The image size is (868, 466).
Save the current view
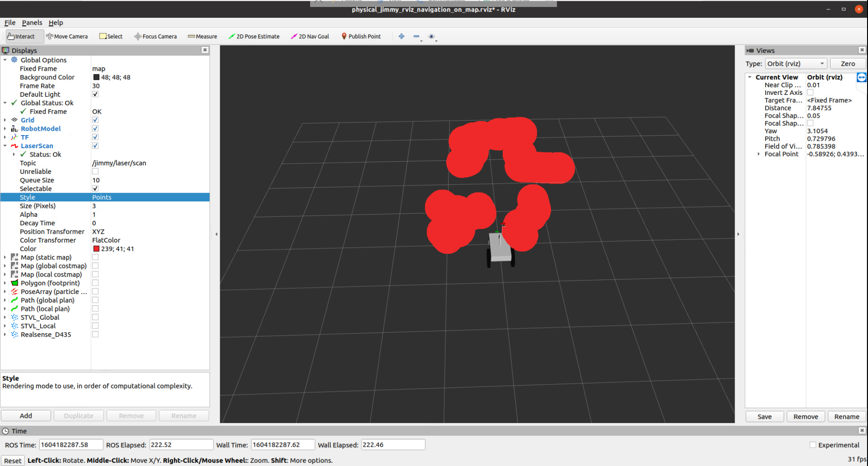[x=765, y=416]
